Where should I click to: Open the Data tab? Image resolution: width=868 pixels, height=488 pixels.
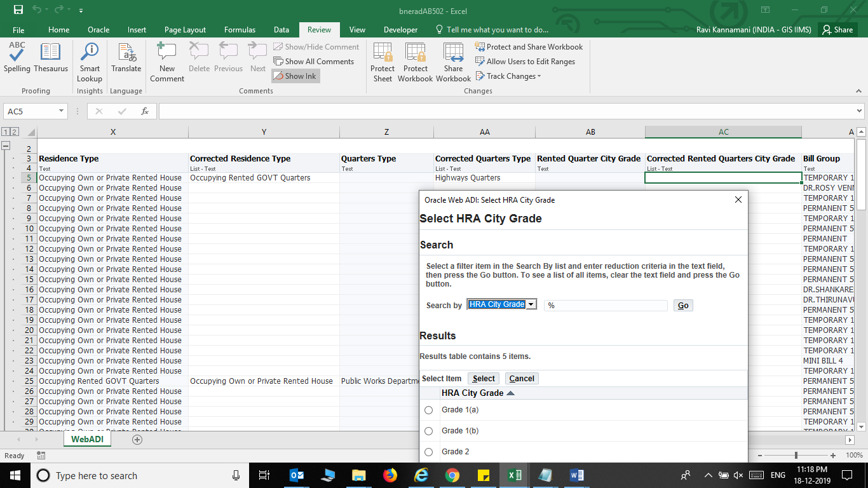(281, 30)
